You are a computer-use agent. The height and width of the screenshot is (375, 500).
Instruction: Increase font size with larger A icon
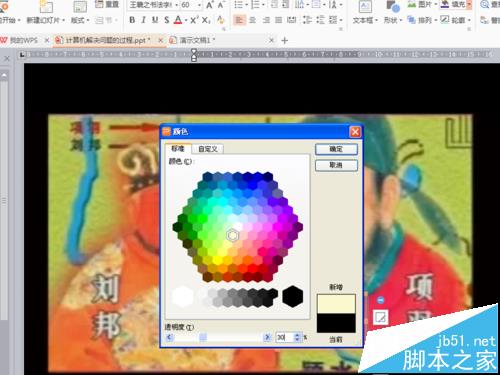[x=209, y=5]
